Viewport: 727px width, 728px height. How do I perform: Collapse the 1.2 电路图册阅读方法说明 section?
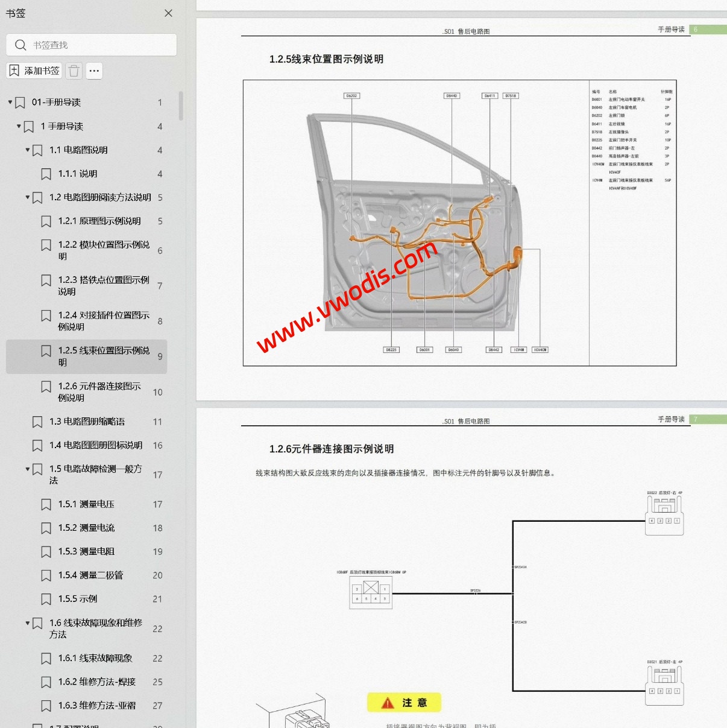click(x=28, y=197)
